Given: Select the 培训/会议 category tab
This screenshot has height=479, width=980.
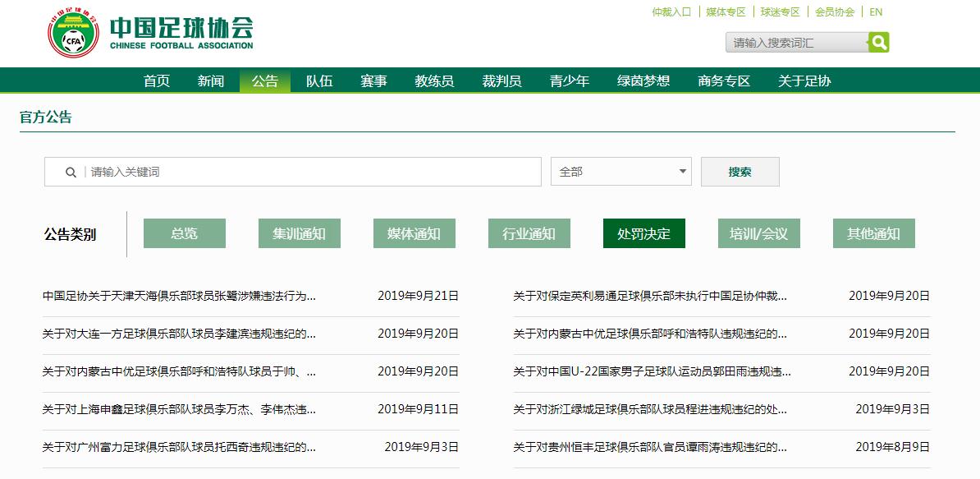Looking at the screenshot, I should [758, 233].
